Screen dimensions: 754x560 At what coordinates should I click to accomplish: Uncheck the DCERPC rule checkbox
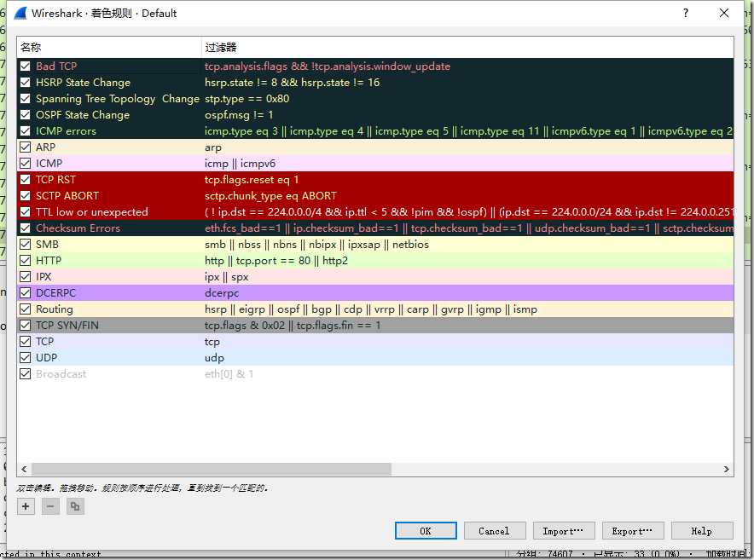pos(26,292)
